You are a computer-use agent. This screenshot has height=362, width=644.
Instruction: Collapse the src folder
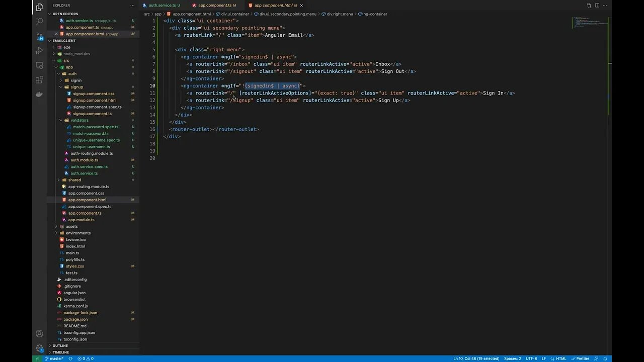click(x=66, y=60)
